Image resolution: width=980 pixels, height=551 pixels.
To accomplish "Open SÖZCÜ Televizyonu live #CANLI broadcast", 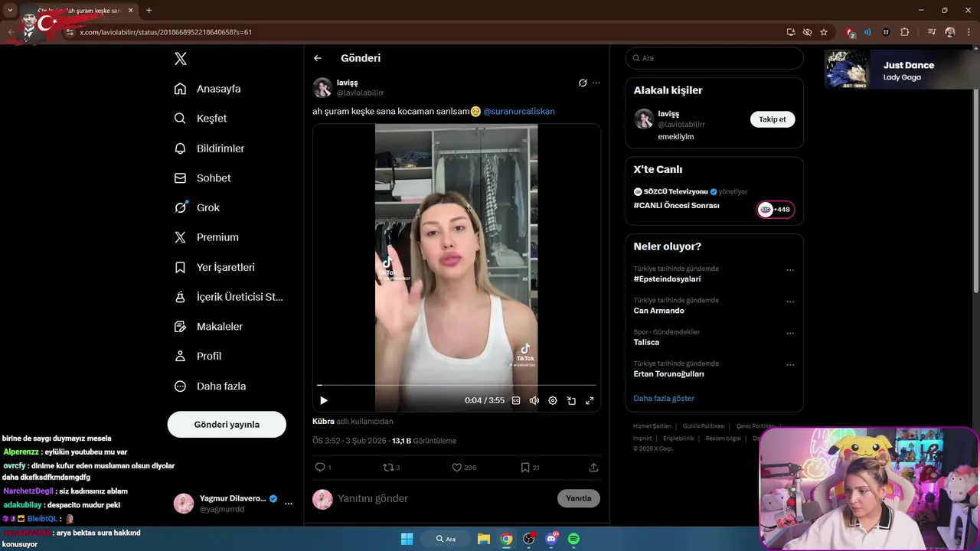I will (x=676, y=206).
